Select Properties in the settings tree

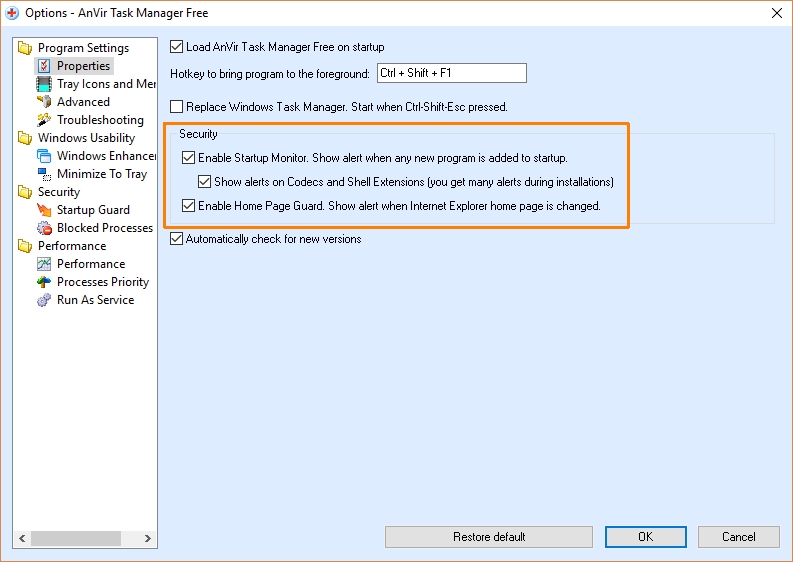pos(83,66)
